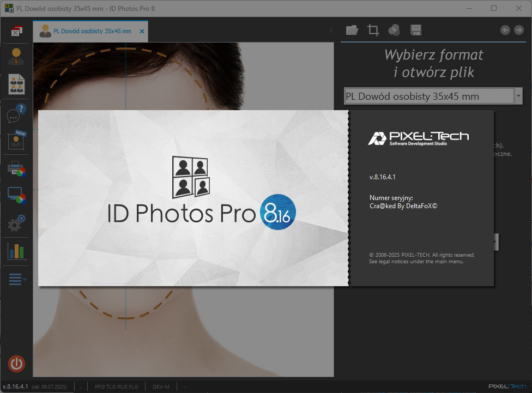Open the help chat bubble icon
532x393 pixels.
(x=16, y=113)
